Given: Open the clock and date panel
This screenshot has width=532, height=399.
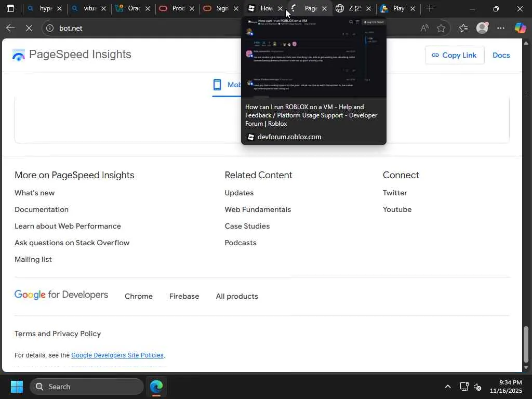Looking at the screenshot, I should pyautogui.click(x=506, y=387).
